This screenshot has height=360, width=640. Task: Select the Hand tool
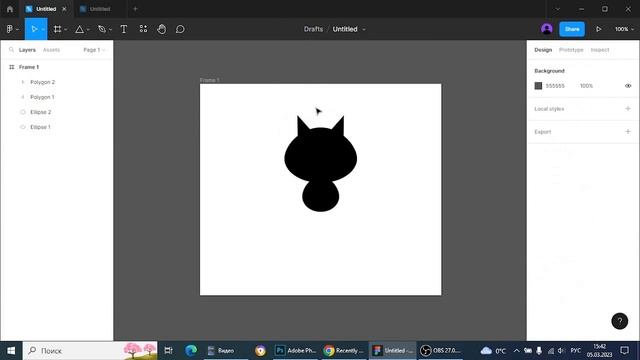(x=162, y=29)
